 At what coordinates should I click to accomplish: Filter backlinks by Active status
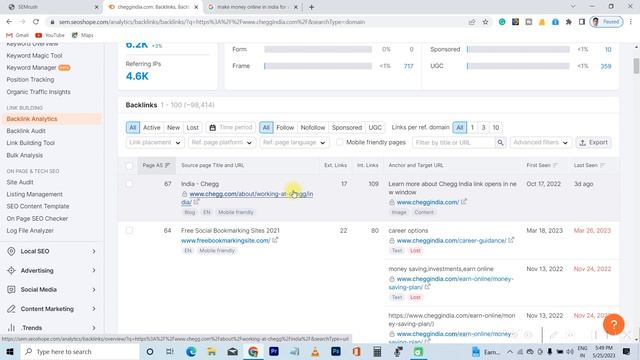[151, 127]
